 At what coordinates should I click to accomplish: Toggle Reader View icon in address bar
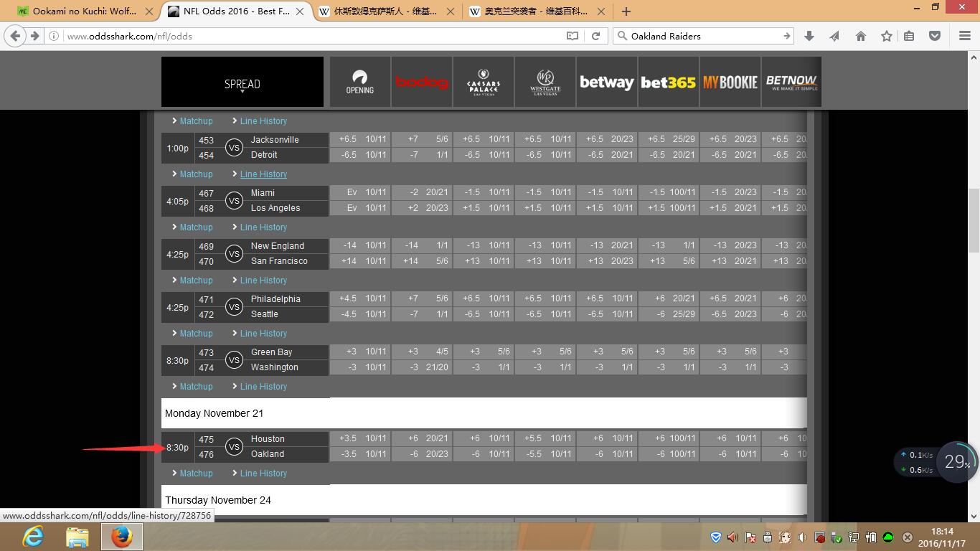coord(573,36)
